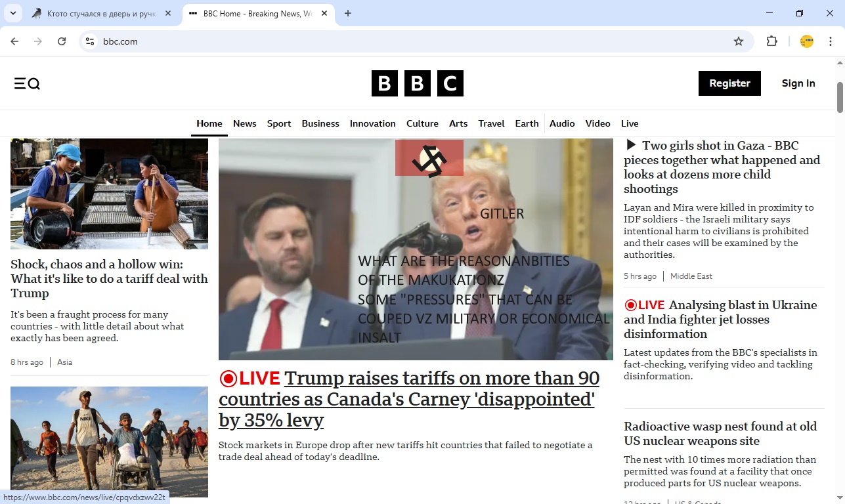Click the Stock markets in Europe summary text

point(405,451)
